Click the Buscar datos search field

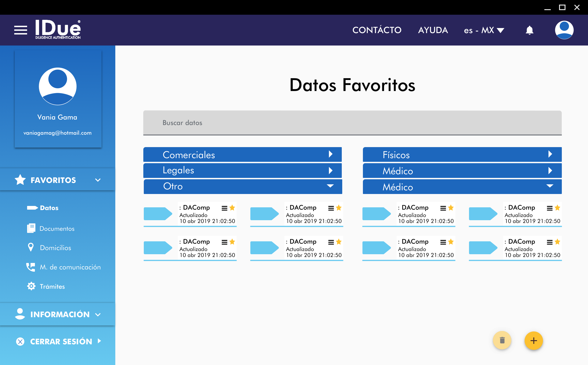[352, 123]
